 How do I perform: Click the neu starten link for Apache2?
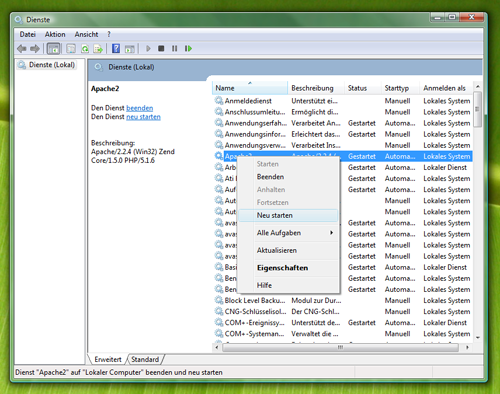143,117
